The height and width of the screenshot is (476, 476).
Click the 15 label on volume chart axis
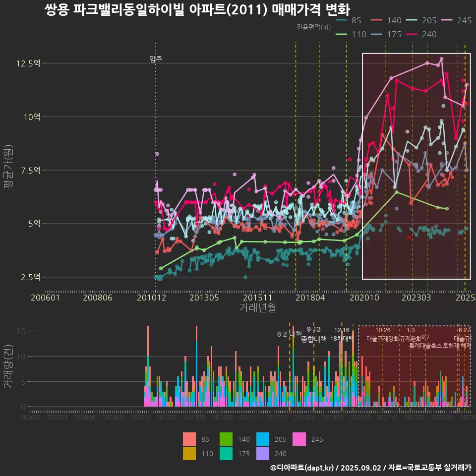(x=21, y=331)
